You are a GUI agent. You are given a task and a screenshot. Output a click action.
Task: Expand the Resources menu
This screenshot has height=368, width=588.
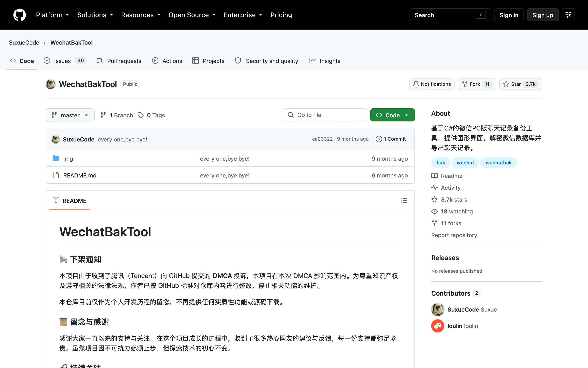point(141,15)
